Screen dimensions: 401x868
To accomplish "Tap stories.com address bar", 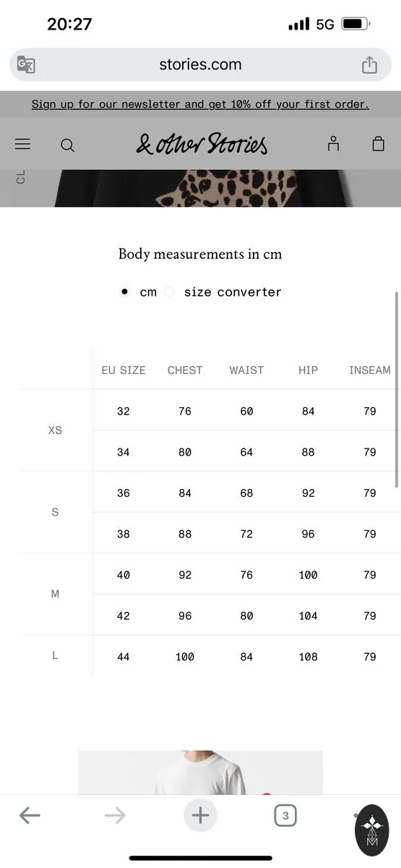I will pyautogui.click(x=200, y=64).
